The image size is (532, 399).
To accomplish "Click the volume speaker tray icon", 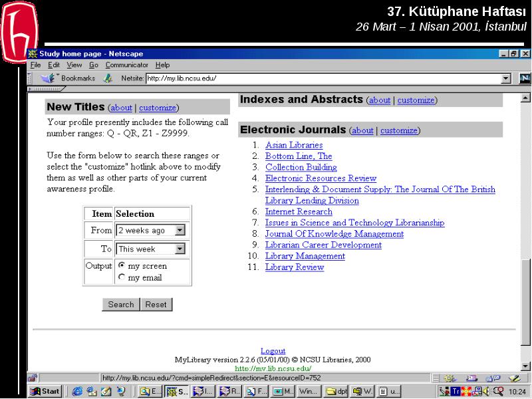I will coord(487,392).
